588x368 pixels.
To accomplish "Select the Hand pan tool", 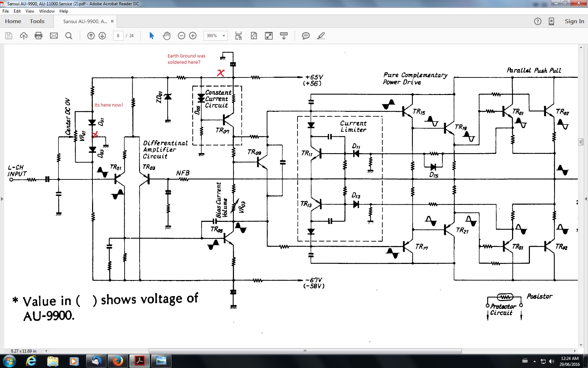I will click(167, 36).
